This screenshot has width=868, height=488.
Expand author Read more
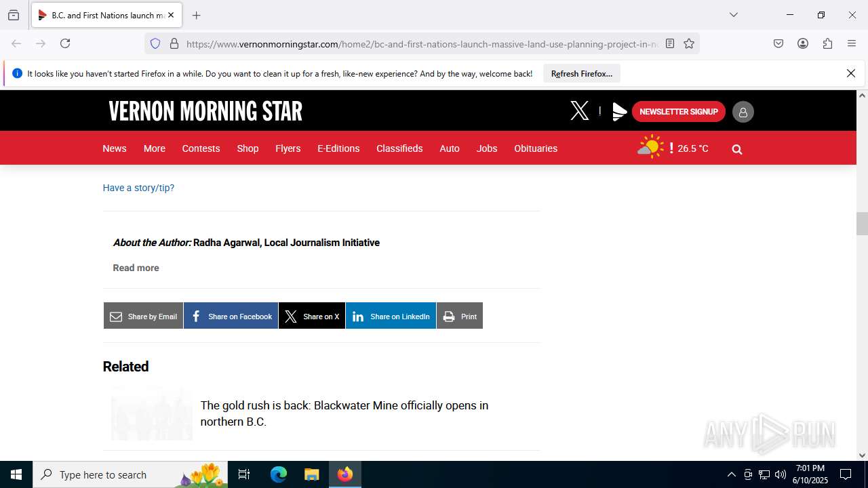click(x=136, y=268)
